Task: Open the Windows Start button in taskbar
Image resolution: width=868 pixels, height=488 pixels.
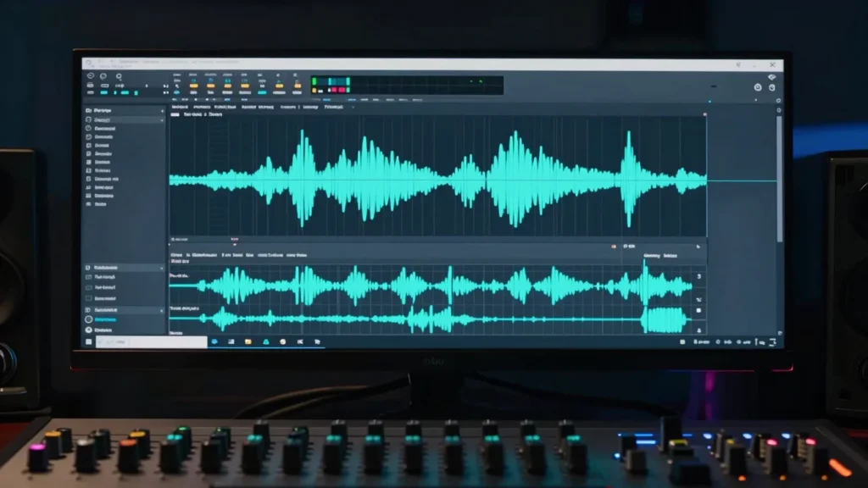Action: point(88,342)
